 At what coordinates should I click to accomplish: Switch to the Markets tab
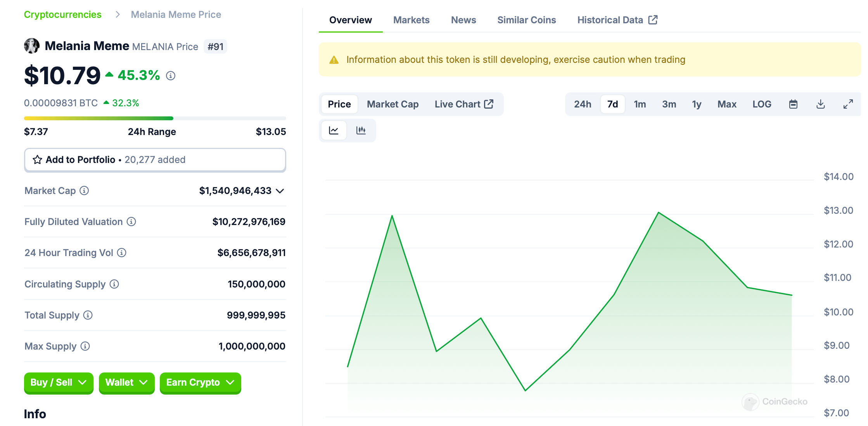pos(411,20)
